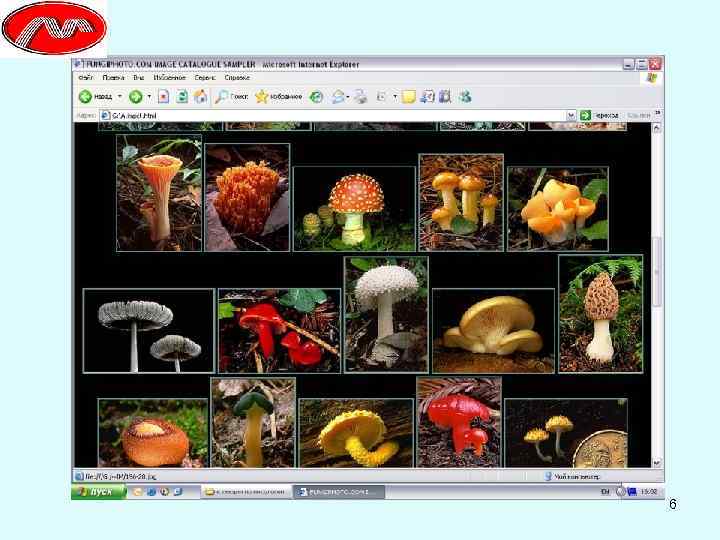This screenshot has height=540, width=720.
Task: Go to the Home page icon
Action: 200,97
